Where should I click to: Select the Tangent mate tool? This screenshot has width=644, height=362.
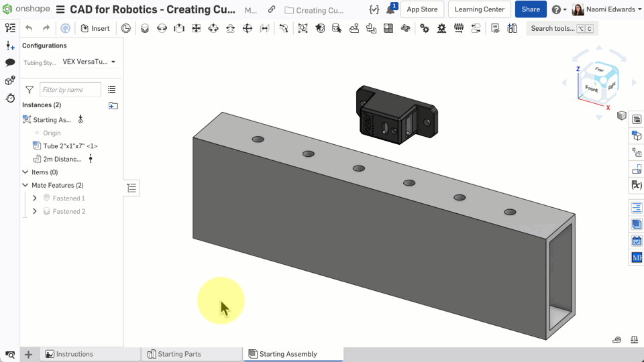[284, 28]
